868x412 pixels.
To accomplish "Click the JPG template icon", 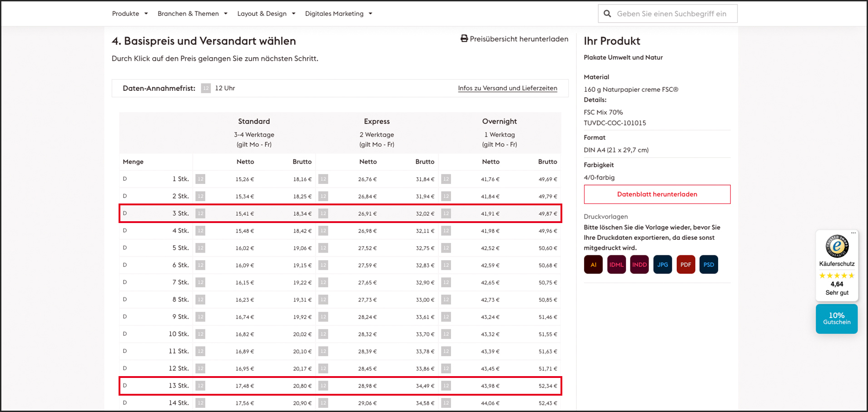I will click(x=663, y=265).
